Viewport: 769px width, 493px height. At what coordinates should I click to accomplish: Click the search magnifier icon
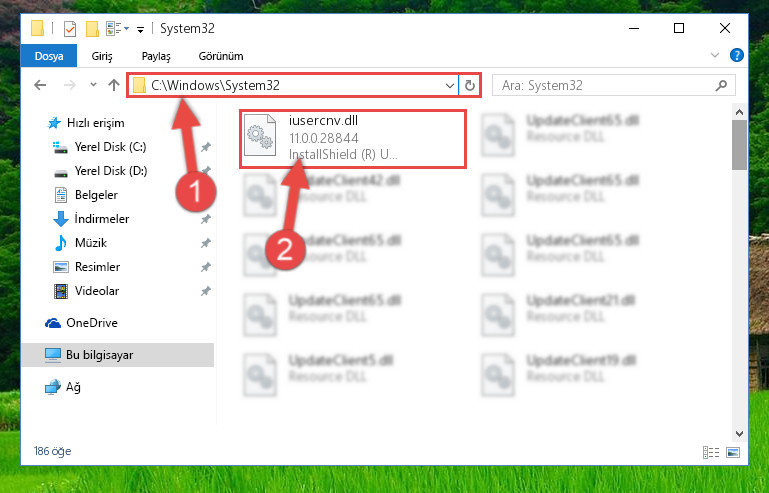point(721,85)
